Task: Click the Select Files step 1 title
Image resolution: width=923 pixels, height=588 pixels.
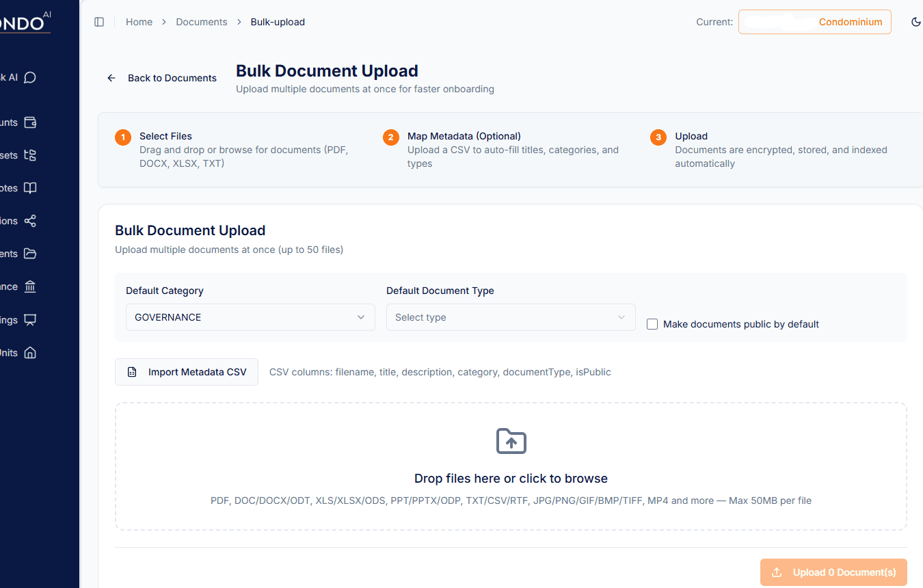Action: [165, 136]
